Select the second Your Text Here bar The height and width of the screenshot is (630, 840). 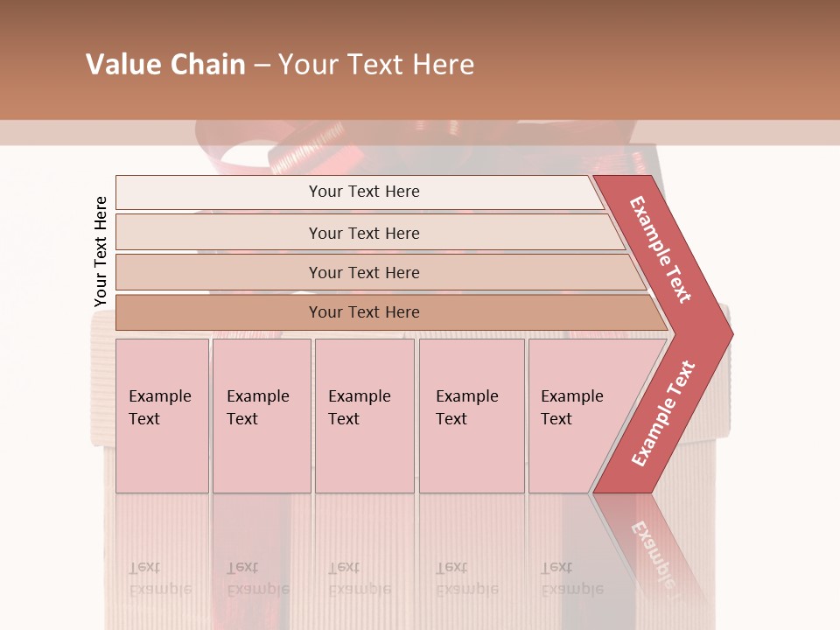click(x=363, y=233)
